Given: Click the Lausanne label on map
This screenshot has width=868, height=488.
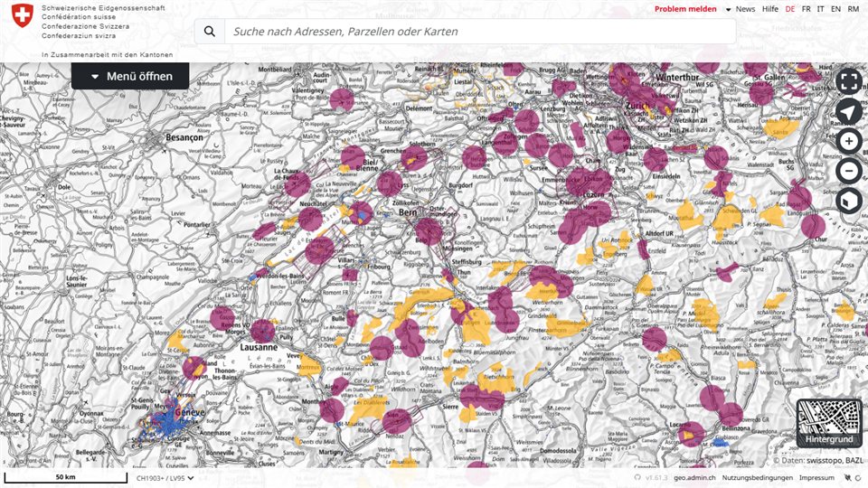Looking at the screenshot, I should point(259,347).
